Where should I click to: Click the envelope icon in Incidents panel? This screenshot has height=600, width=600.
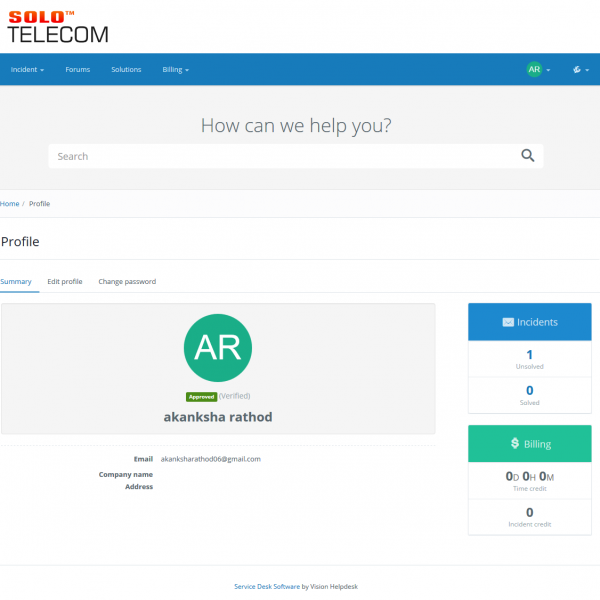coord(508,322)
